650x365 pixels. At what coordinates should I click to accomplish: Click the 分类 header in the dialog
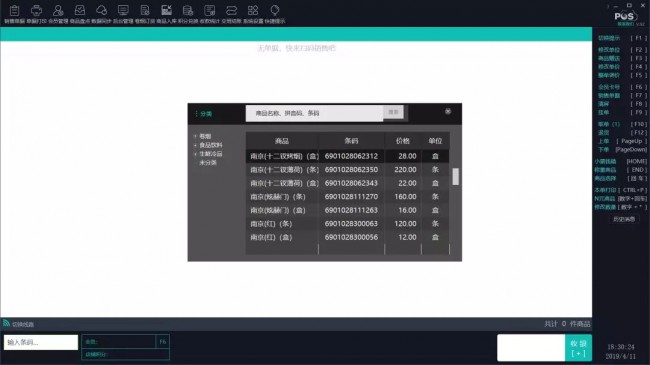pyautogui.click(x=204, y=114)
